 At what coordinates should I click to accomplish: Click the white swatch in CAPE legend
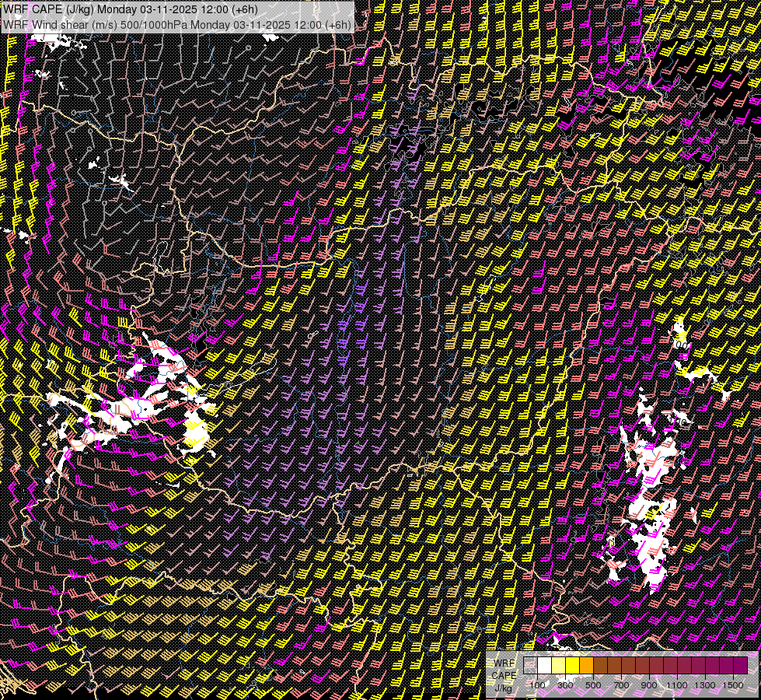coord(545,665)
